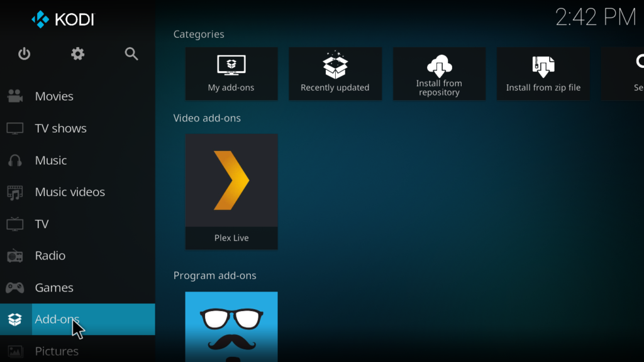
Task: Choose Install from zip file tile
Action: click(x=543, y=74)
